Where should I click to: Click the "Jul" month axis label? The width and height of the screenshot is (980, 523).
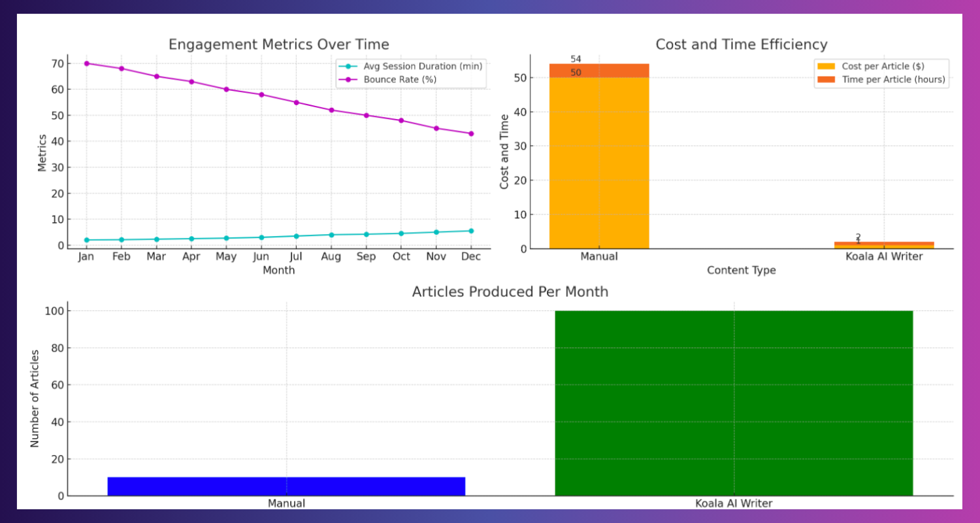tap(296, 257)
